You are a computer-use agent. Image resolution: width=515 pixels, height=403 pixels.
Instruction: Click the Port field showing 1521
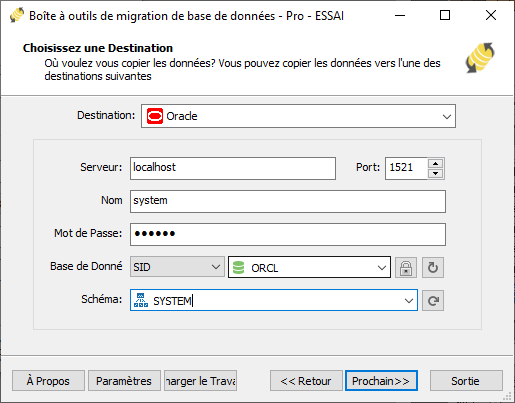point(407,168)
